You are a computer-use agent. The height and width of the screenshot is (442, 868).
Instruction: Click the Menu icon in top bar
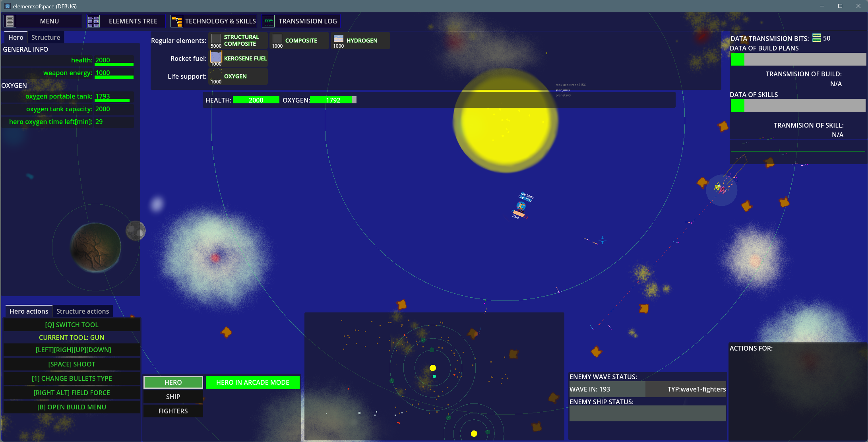tap(10, 21)
